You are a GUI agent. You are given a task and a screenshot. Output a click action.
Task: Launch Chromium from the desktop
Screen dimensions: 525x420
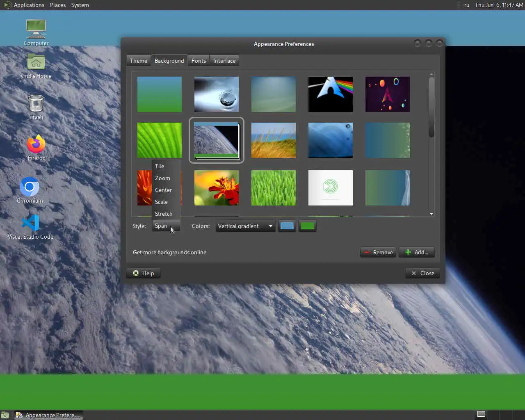(30, 190)
